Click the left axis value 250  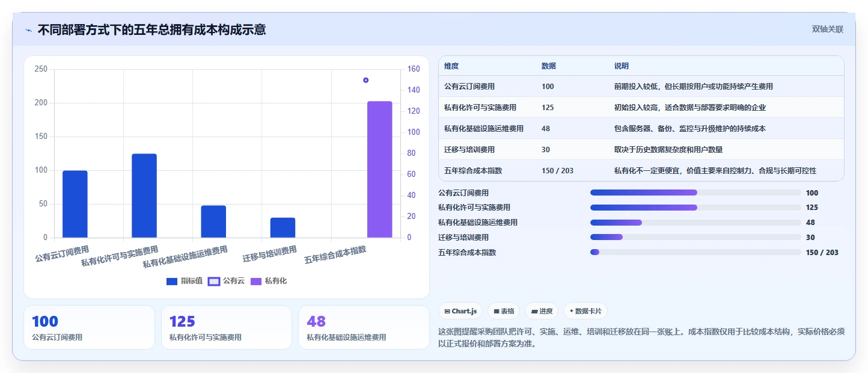coord(41,69)
